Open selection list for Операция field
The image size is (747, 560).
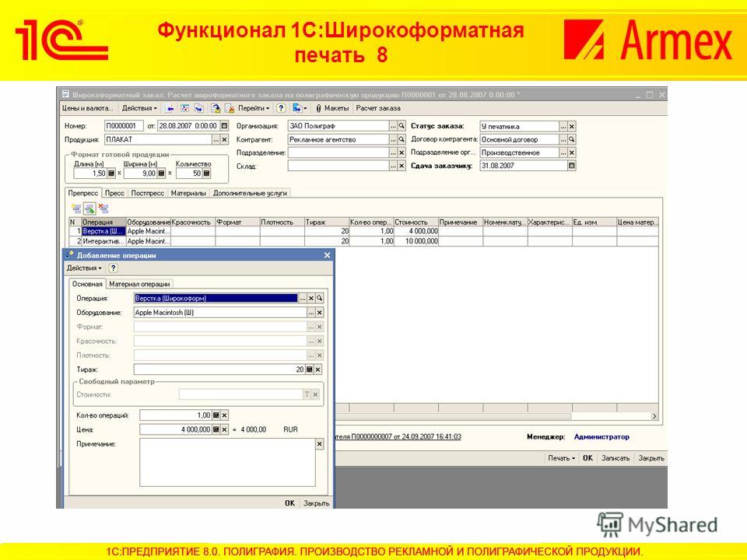[x=303, y=298]
